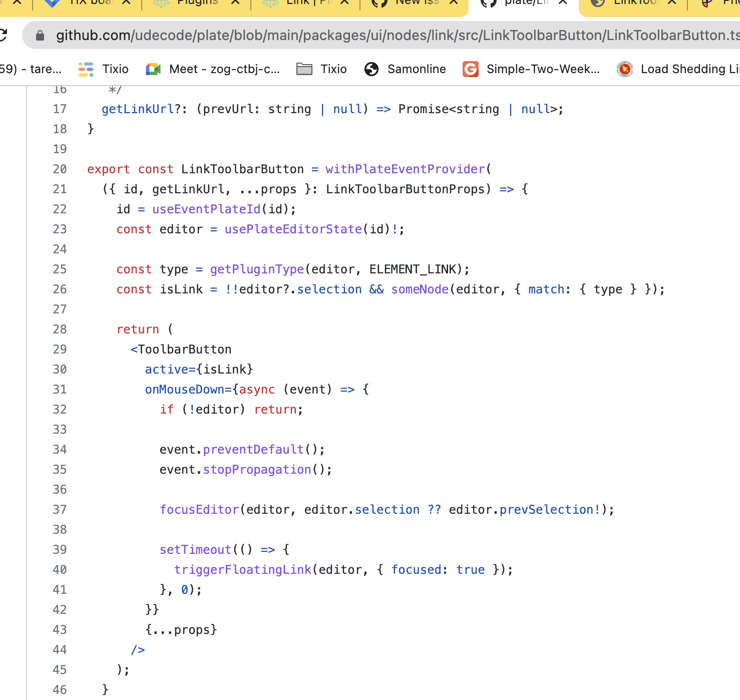Viewport: 740px width, 700px height.
Task: Click the GitHub favicon on the plate tab
Action: [x=487, y=4]
